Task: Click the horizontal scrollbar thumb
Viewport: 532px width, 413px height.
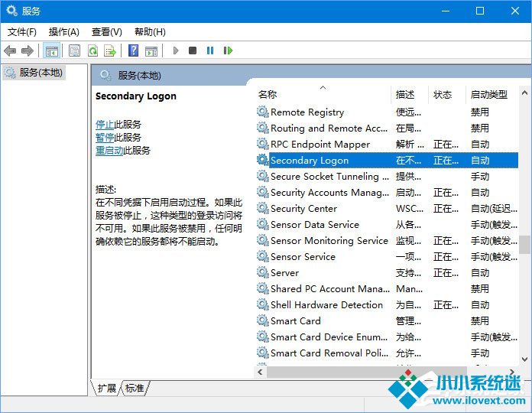Action: [366, 372]
